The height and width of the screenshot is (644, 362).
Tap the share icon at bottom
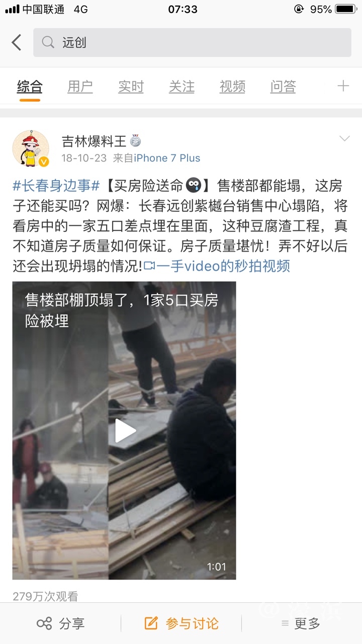[x=44, y=624]
